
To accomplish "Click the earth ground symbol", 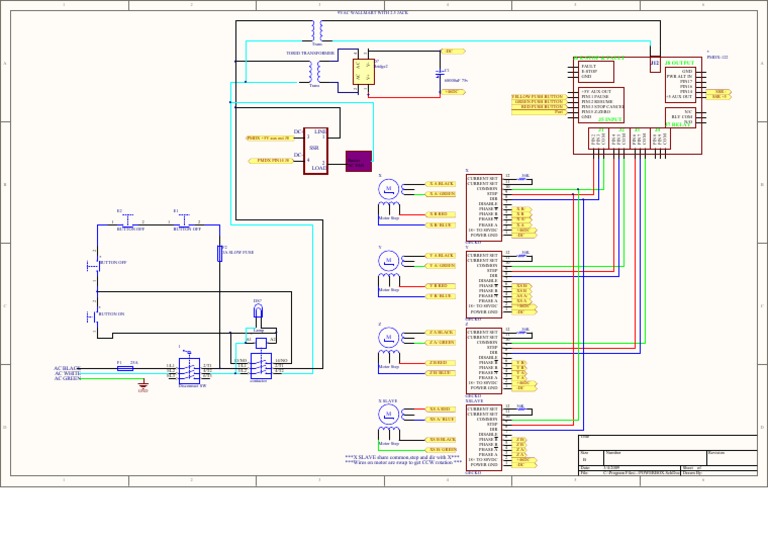I will point(143,384).
